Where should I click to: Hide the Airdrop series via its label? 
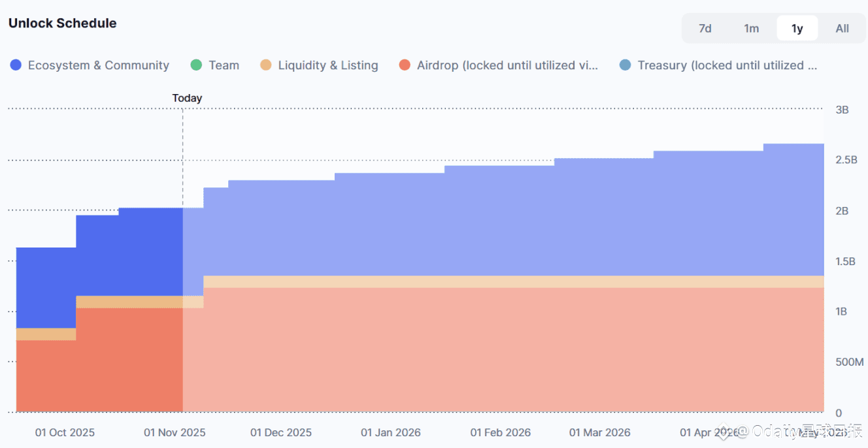point(507,65)
